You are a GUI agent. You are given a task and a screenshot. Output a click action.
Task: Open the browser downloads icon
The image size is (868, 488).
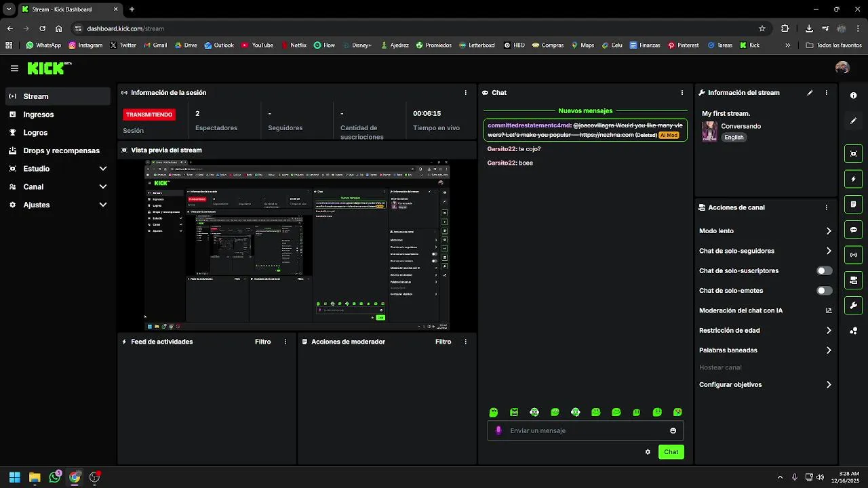click(x=809, y=28)
